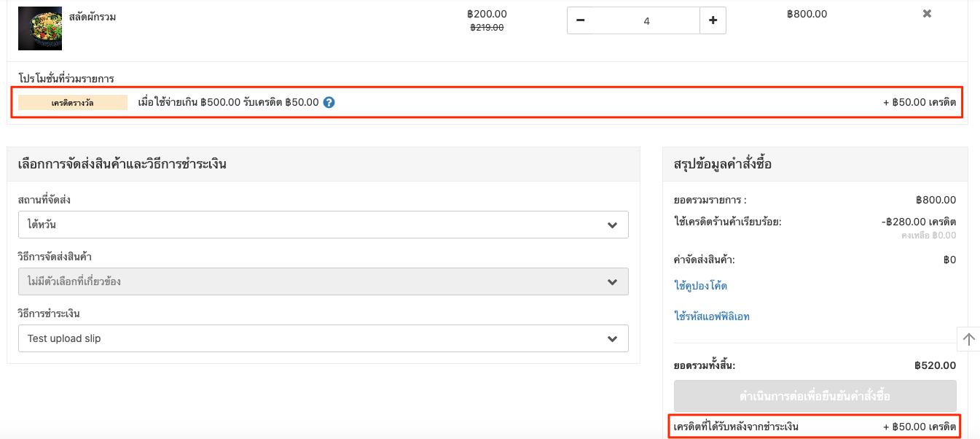Click the item subtotal ฿800.00 in product row

[x=807, y=14]
